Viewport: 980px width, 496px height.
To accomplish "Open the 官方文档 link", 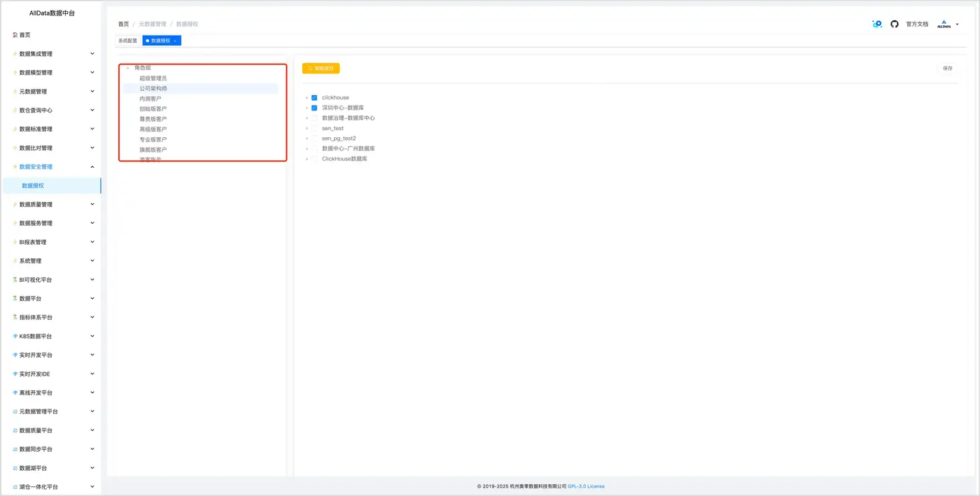I will [917, 24].
